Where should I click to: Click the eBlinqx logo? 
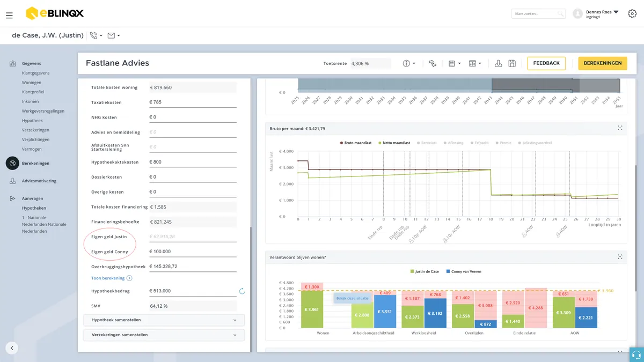(55, 13)
